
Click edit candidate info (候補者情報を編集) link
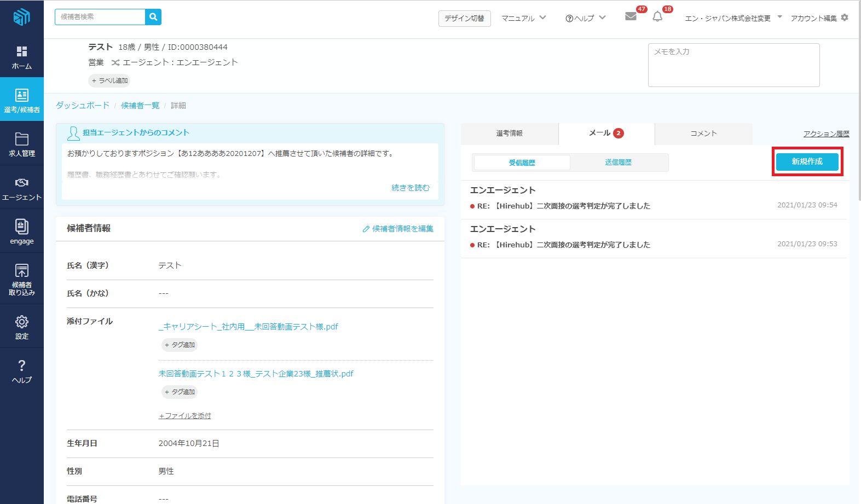[x=398, y=229]
